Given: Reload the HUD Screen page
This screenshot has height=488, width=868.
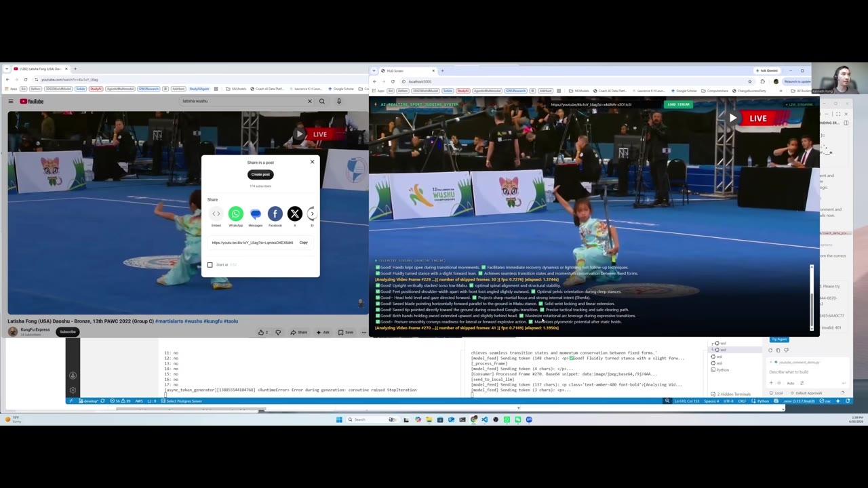Looking at the screenshot, I should [x=392, y=81].
